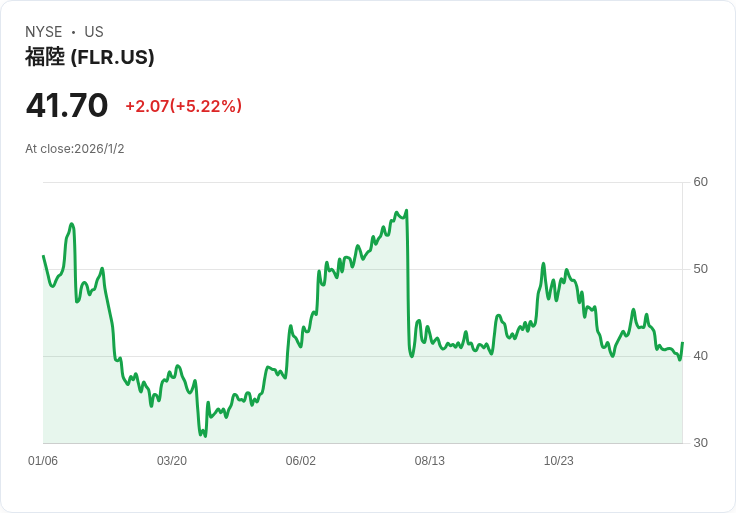Click the price line's starting point at left edge
The width and height of the screenshot is (736, 513).
point(43,256)
